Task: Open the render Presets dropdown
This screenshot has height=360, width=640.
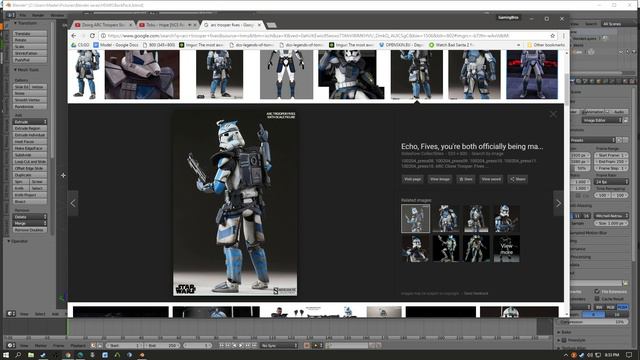Action: [x=593, y=140]
